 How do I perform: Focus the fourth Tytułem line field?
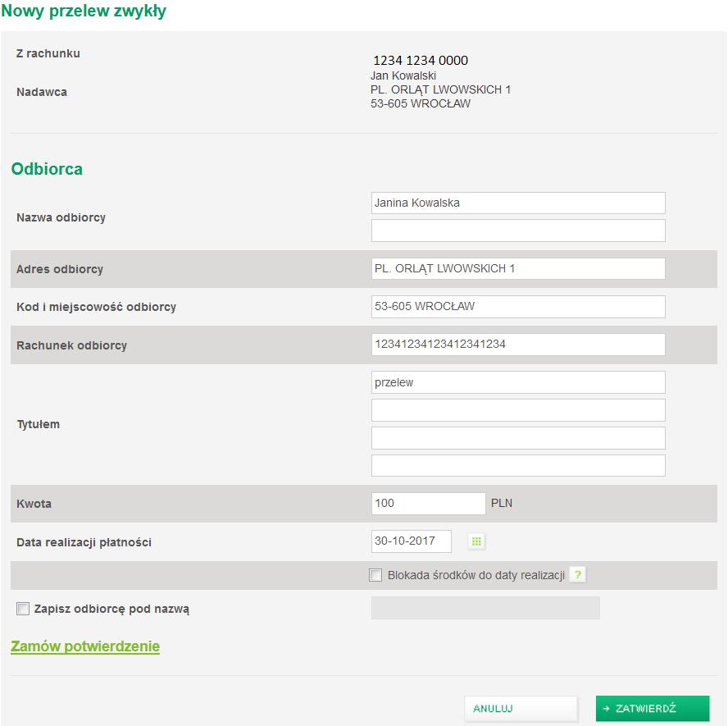pyautogui.click(x=518, y=465)
